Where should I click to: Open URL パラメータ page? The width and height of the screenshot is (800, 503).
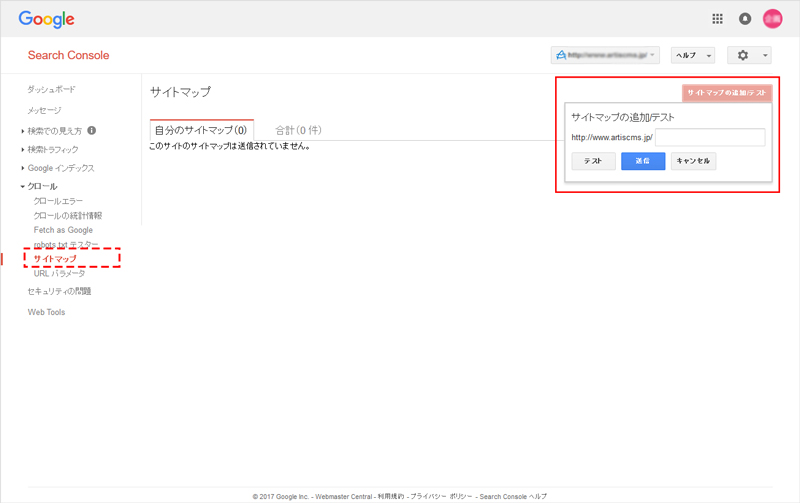pyautogui.click(x=59, y=273)
